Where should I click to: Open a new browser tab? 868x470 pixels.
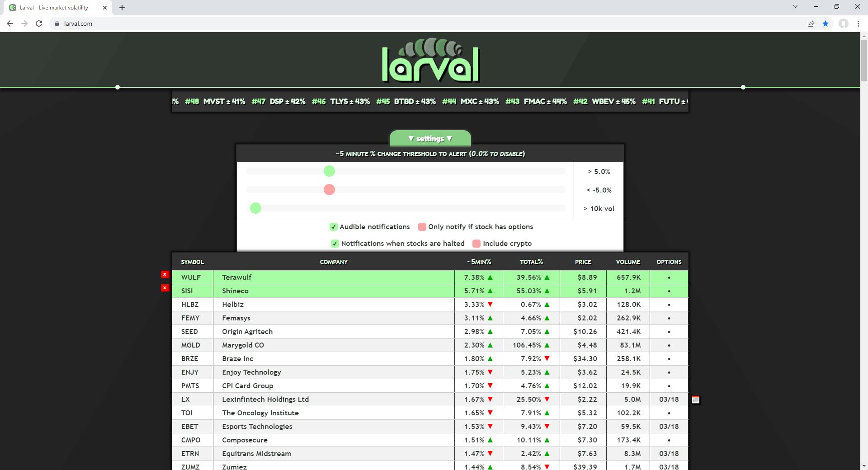(x=122, y=8)
